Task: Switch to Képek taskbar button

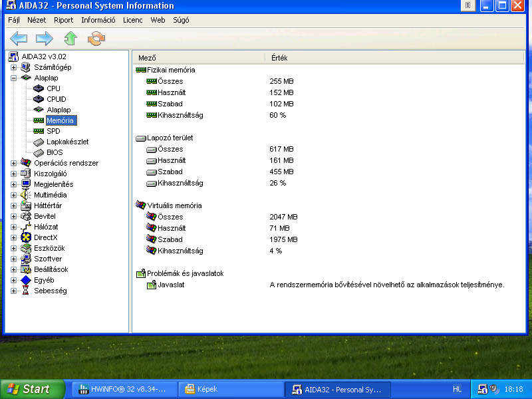Action: tap(231, 389)
